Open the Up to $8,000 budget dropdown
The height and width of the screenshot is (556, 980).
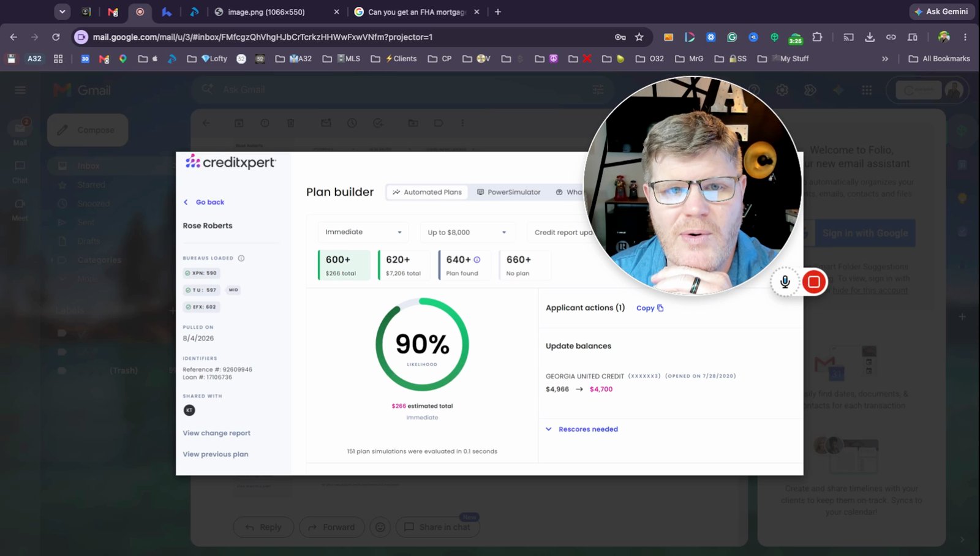(x=467, y=232)
